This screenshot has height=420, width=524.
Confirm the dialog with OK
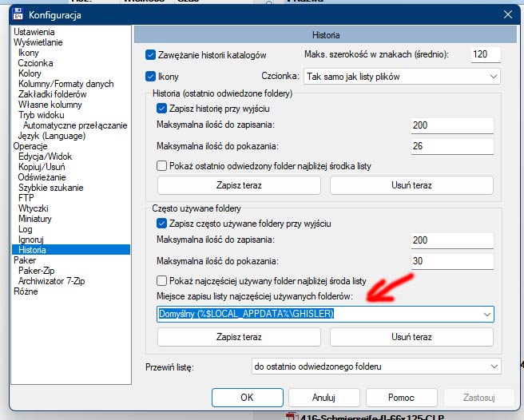pyautogui.click(x=248, y=398)
